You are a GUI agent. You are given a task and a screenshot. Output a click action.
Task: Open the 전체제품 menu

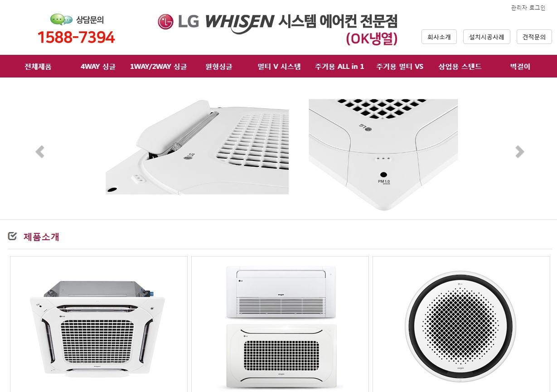38,67
